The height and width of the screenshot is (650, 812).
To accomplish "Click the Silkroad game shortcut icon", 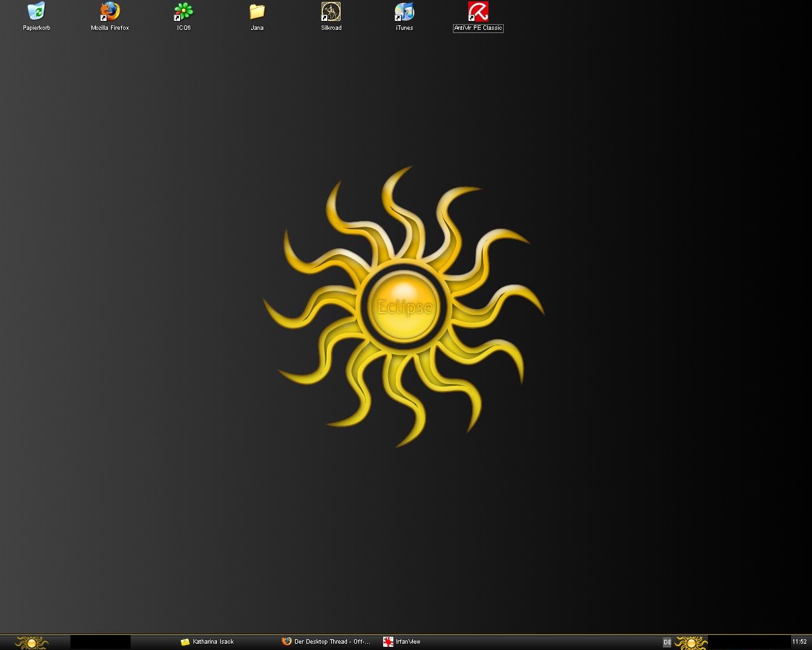I will coord(331,11).
